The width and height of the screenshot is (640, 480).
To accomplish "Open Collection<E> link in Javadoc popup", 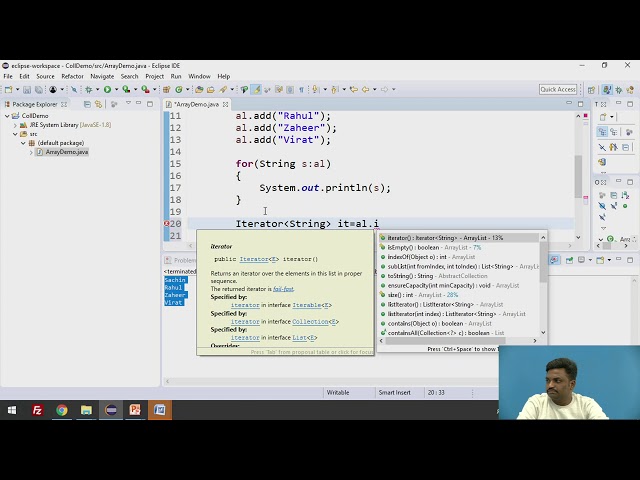I will 315,322.
